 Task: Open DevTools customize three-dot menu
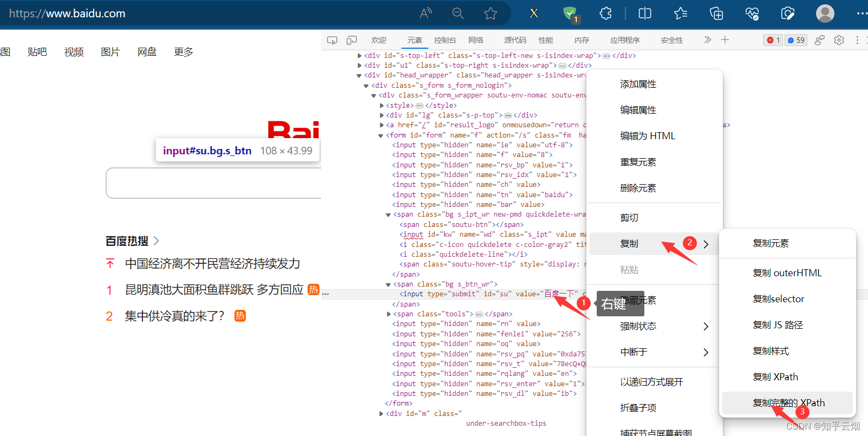[x=857, y=40]
